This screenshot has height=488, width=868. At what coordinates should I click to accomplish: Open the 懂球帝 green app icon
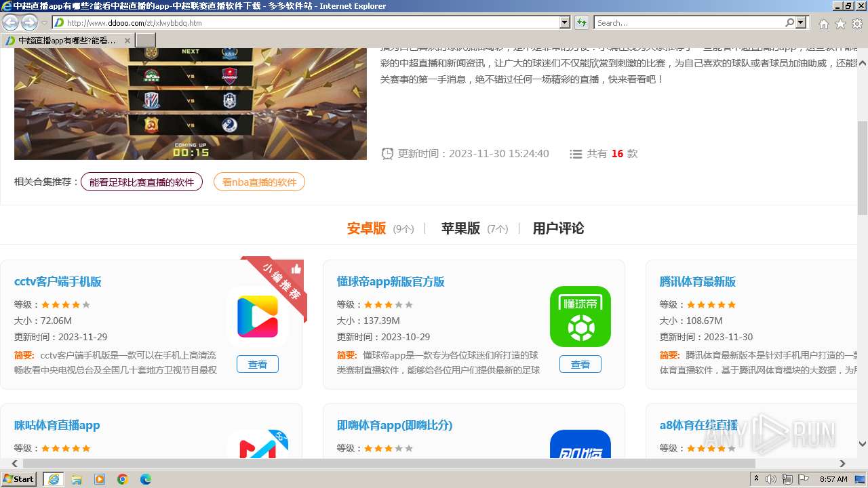(580, 317)
